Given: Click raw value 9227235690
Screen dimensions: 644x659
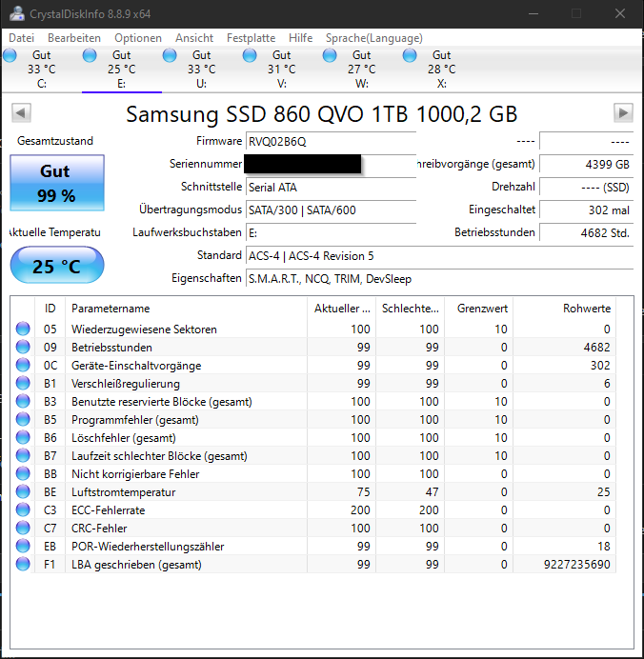Looking at the screenshot, I should click(576, 564).
